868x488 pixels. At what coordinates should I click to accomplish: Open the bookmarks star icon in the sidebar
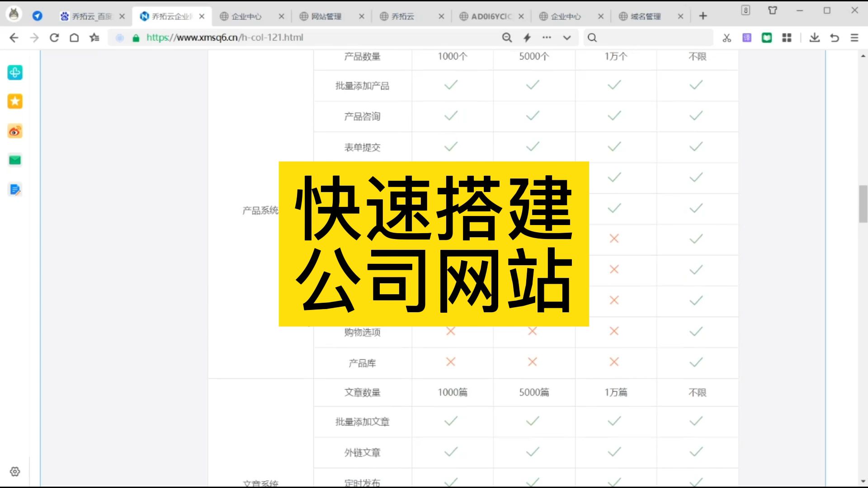point(15,101)
